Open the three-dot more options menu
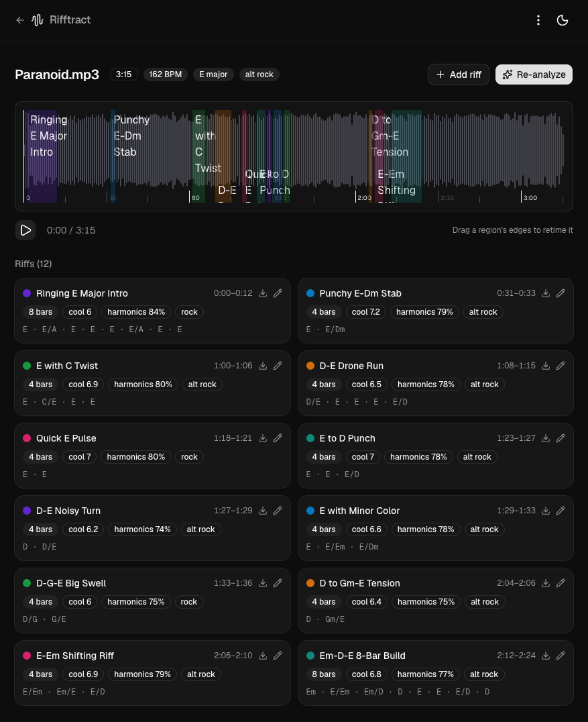Viewport: 588px width, 722px height. (x=538, y=20)
